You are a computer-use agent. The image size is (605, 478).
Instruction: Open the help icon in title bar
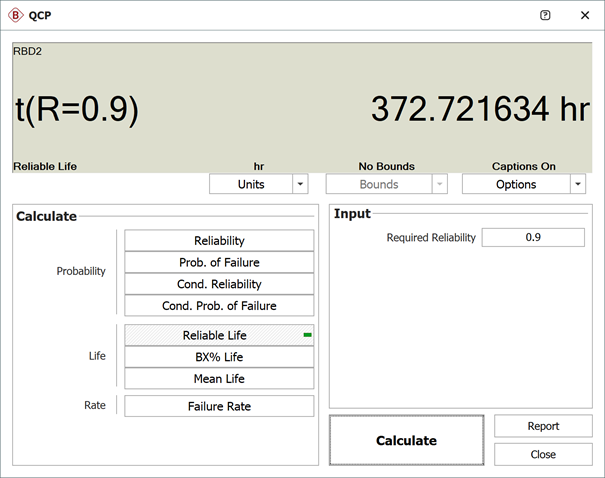[x=545, y=16]
